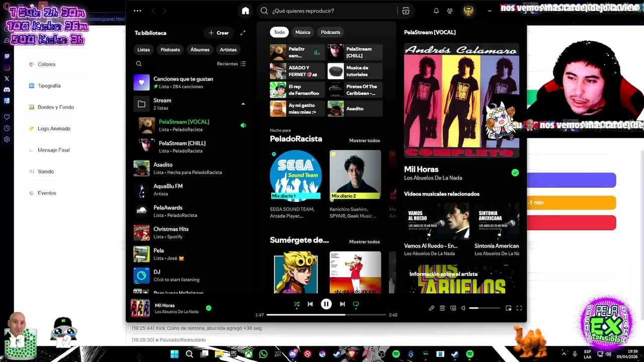Viewport: 644px width, 362px height.
Task: Open the miniplayer
Action: (x=508, y=308)
